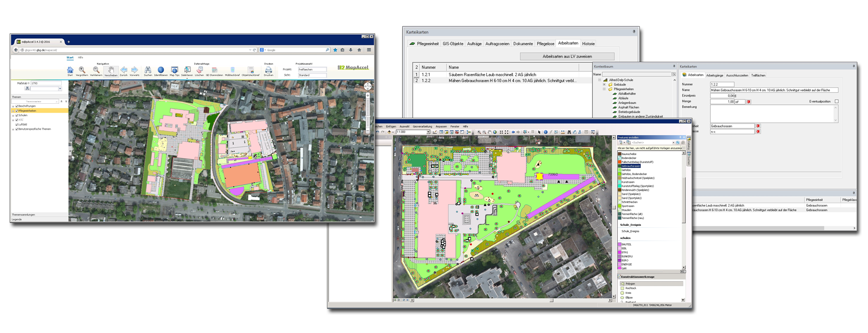
Task: Activate the Identifizieren info tool
Action: (x=161, y=70)
